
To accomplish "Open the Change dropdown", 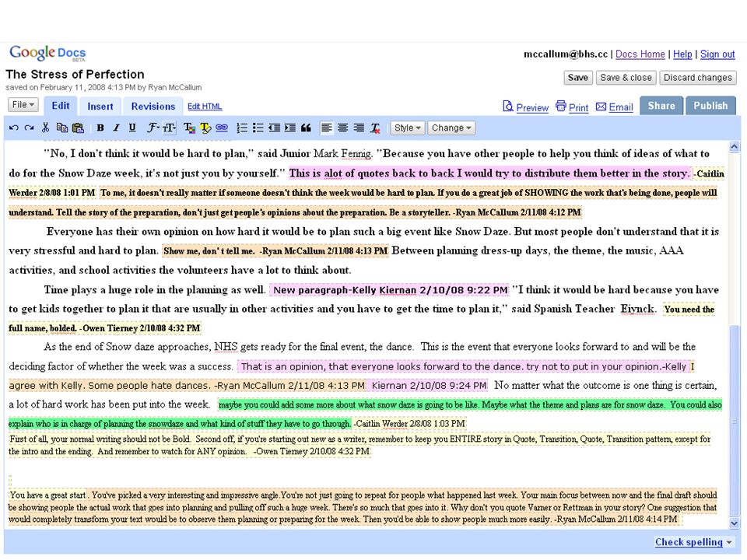I will pos(451,128).
